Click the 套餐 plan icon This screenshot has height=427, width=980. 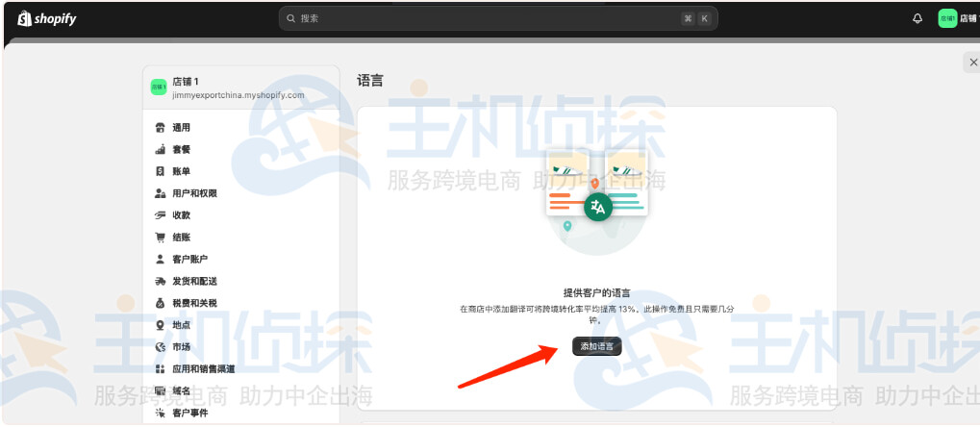click(160, 149)
